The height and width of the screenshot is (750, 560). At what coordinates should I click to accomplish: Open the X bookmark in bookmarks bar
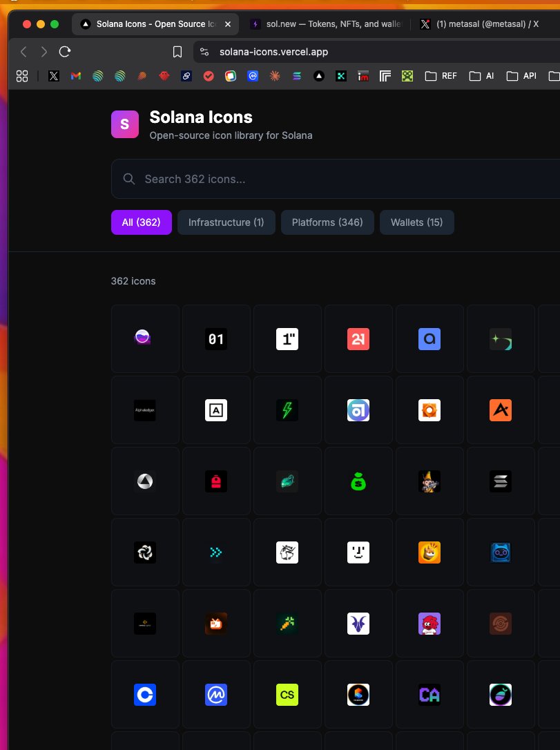pyautogui.click(x=54, y=75)
